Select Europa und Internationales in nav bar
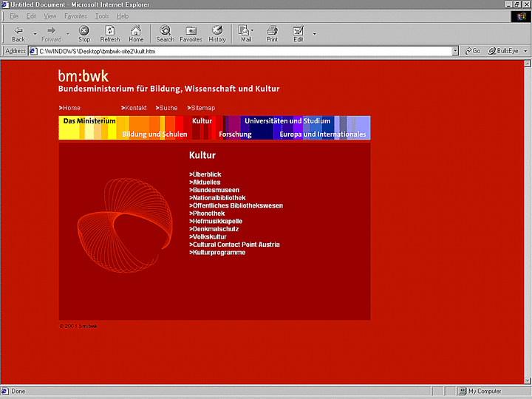 pos(323,134)
